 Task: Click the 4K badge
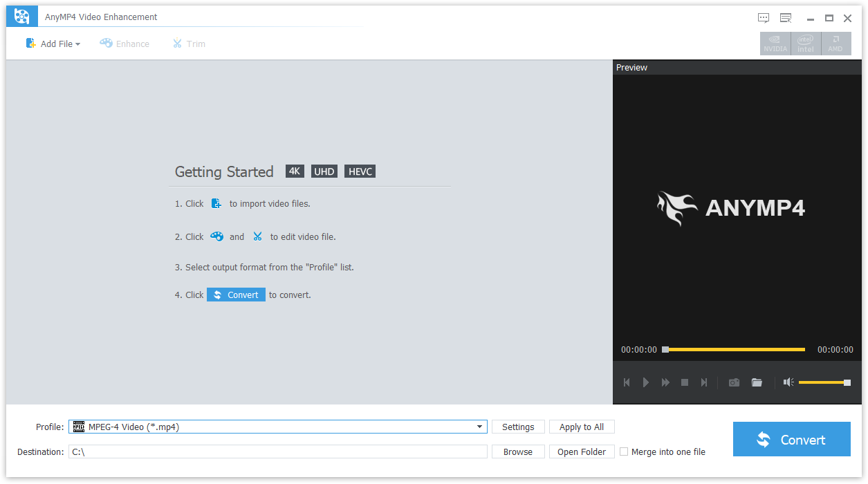tap(295, 171)
